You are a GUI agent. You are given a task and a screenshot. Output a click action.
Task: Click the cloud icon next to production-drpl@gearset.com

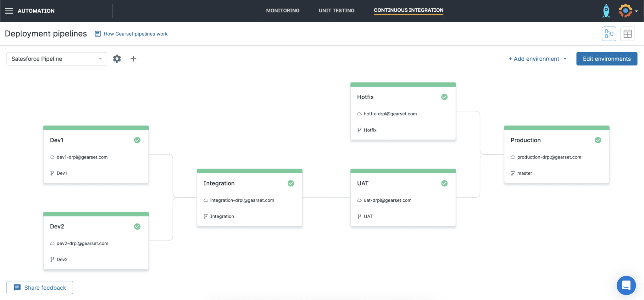tap(513, 157)
